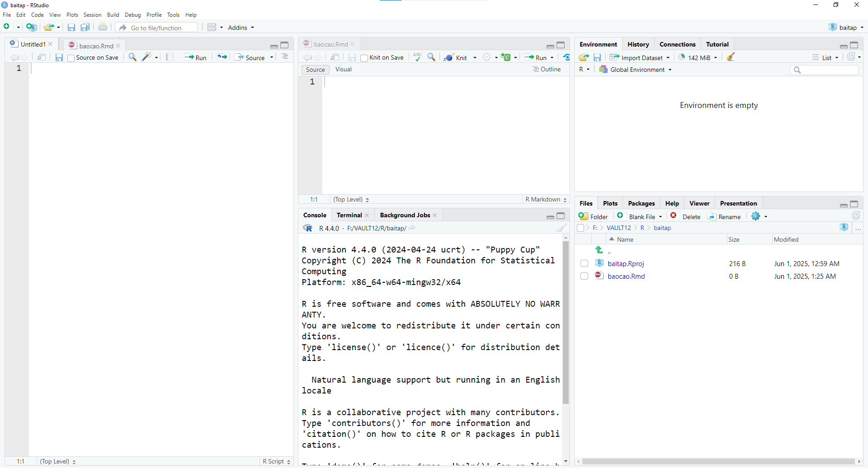Click Load workspace folder icon in Environment

click(584, 57)
